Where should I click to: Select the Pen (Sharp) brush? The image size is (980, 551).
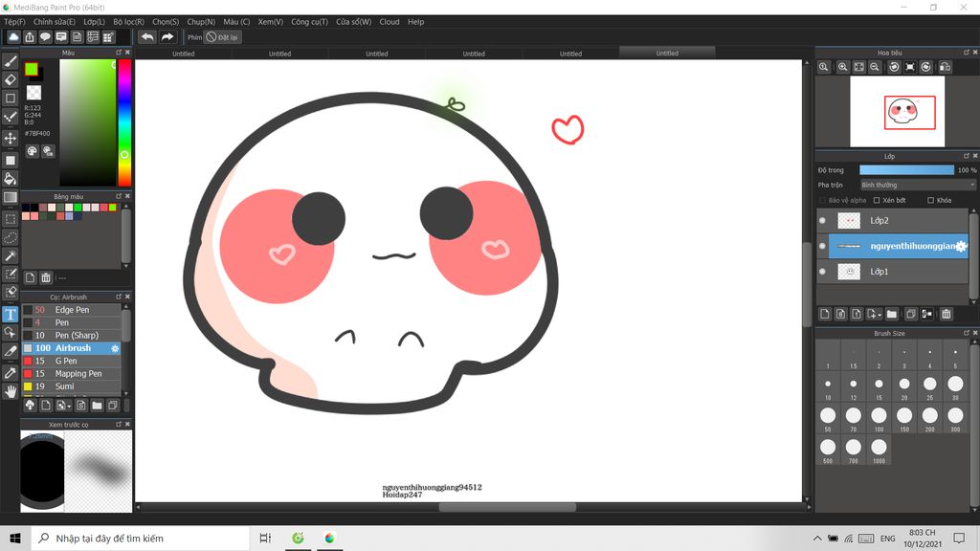coord(71,336)
